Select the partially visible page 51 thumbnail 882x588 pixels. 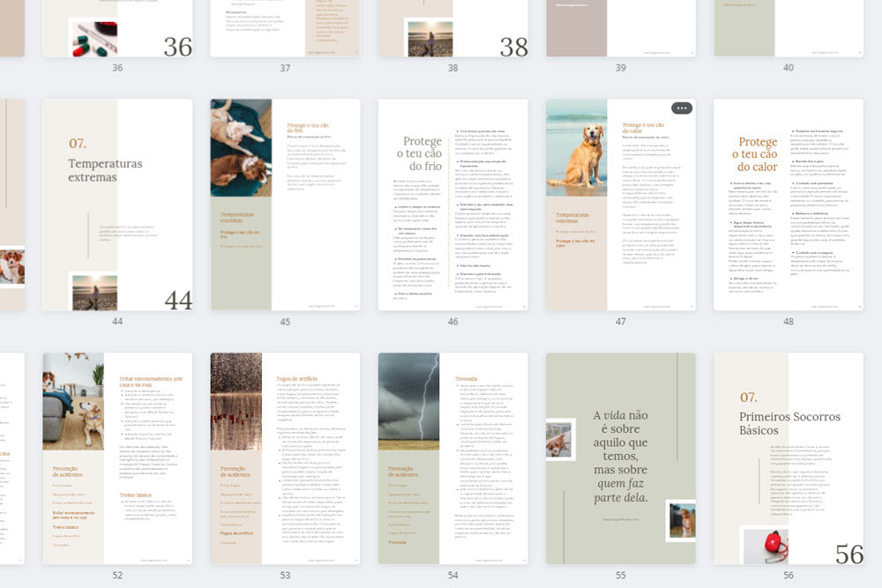(11, 458)
